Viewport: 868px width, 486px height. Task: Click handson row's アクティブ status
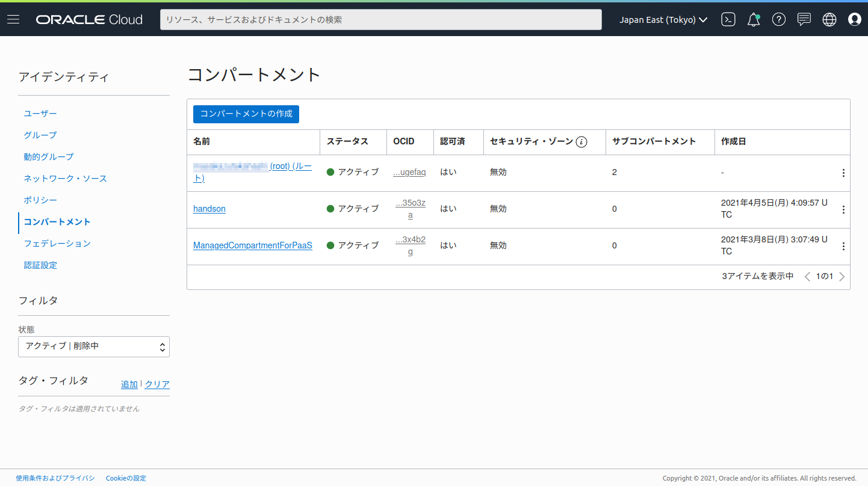(353, 209)
